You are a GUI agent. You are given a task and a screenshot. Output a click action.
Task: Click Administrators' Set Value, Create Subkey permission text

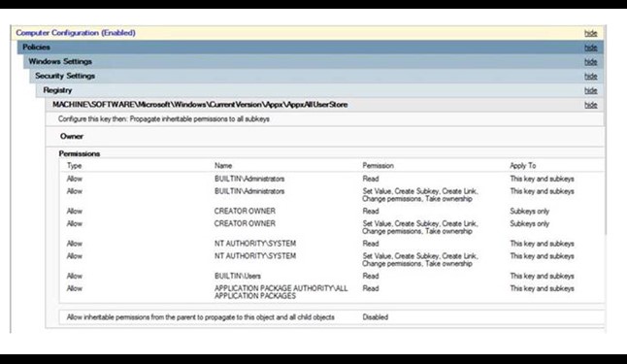(420, 195)
